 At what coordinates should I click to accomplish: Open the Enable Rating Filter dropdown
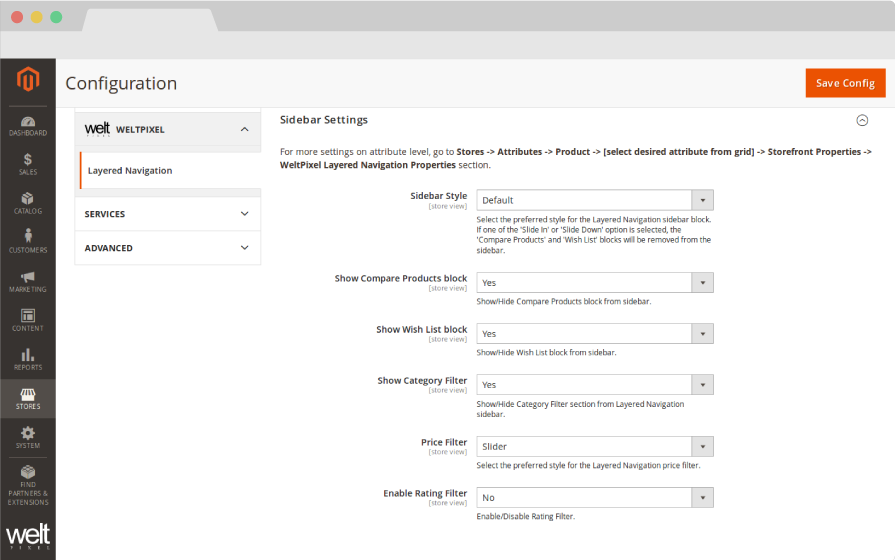(594, 497)
